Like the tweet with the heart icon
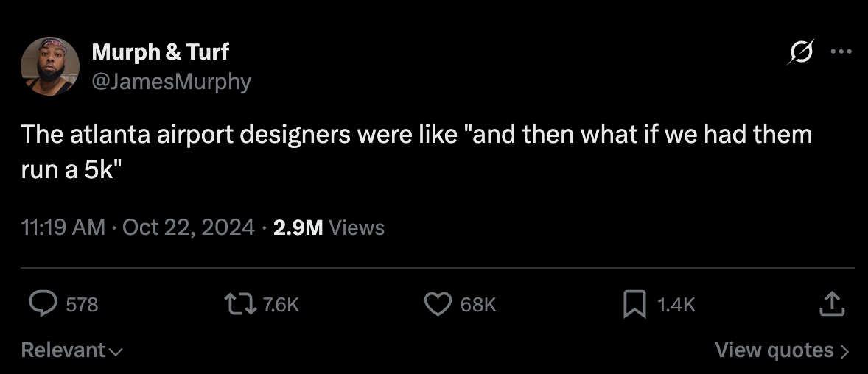The image size is (868, 374). tap(438, 304)
